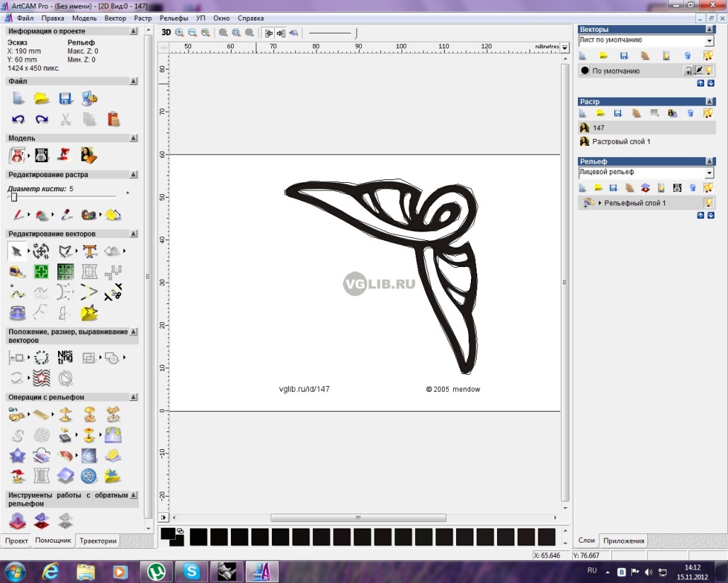
Task: Click the Paste clipboard icon
Action: [113, 120]
